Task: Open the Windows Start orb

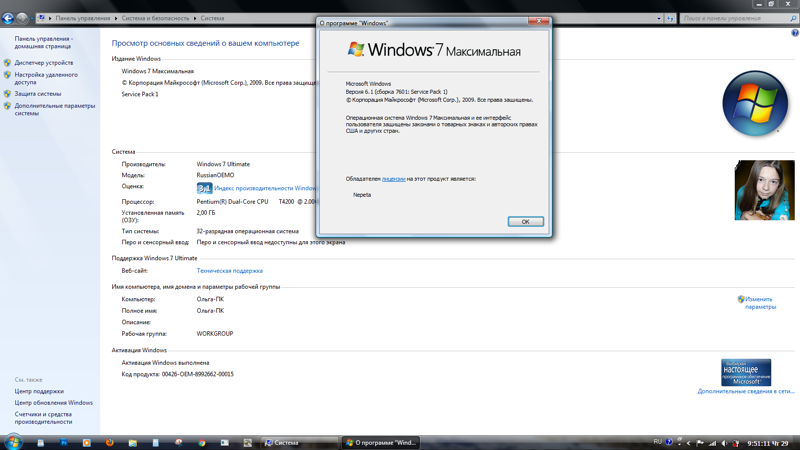Action: coord(14,442)
